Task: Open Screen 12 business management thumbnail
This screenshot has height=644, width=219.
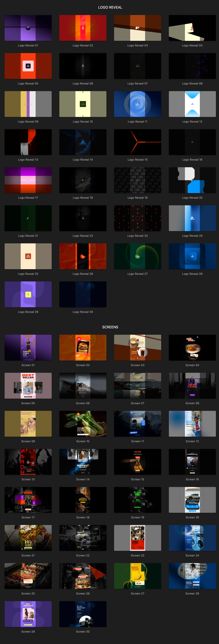Action: (192, 424)
